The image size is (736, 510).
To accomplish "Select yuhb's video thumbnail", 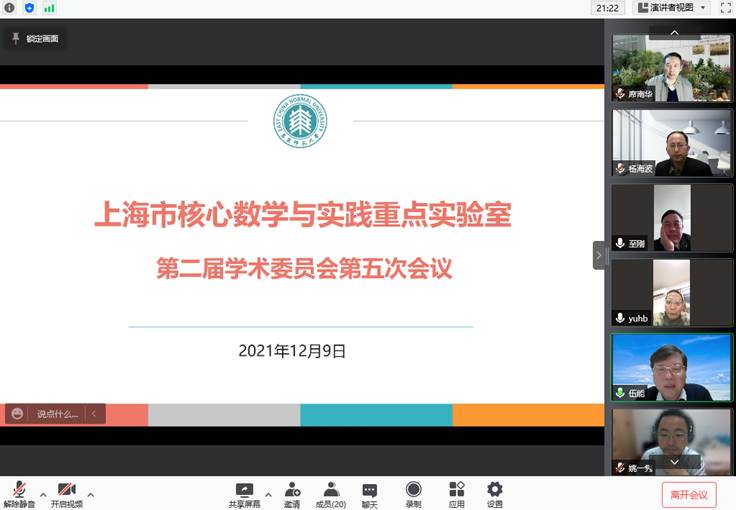I will 672,292.
